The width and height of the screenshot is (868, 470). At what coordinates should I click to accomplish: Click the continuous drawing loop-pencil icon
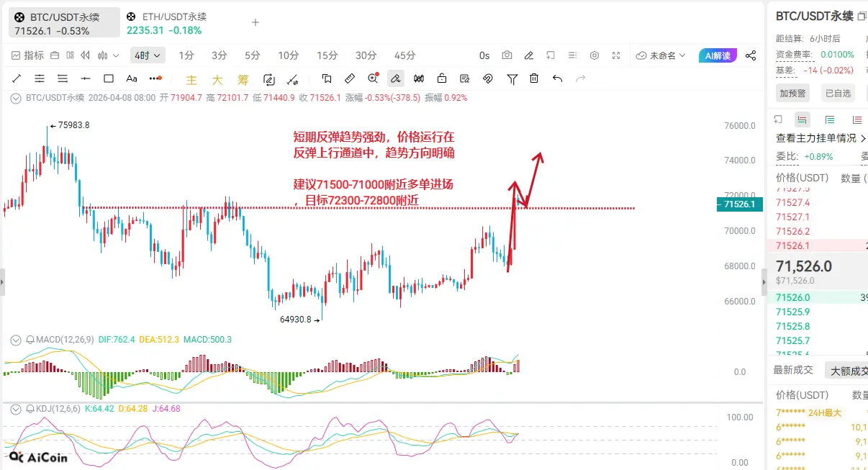coord(269,79)
